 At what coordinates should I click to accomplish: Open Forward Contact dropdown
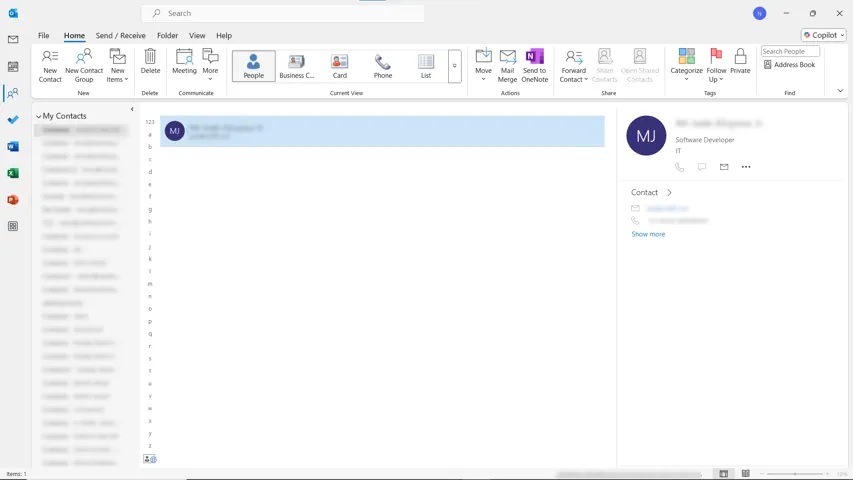(573, 66)
